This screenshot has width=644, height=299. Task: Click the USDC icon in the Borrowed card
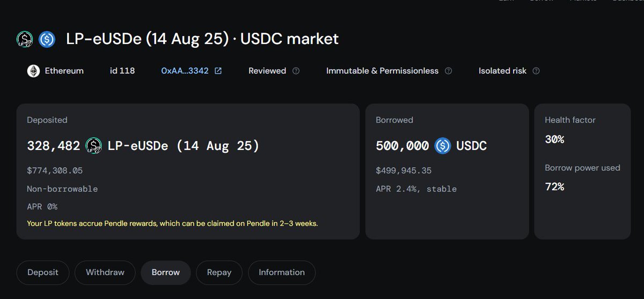pyautogui.click(x=443, y=145)
